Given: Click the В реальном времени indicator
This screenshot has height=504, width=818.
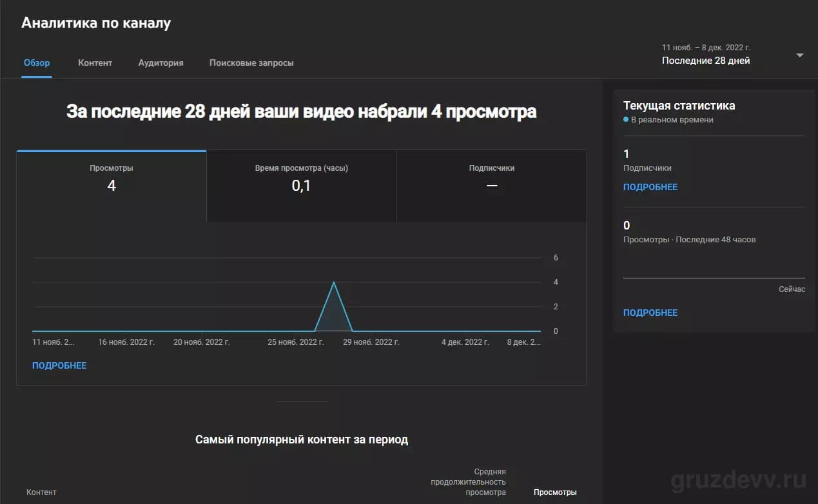Looking at the screenshot, I should 668,120.
